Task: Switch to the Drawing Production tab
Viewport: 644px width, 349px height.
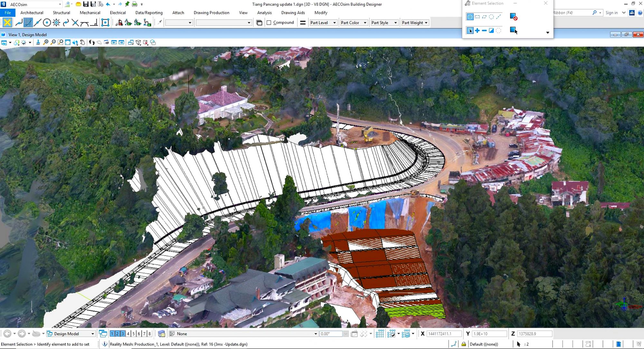Action: click(211, 13)
